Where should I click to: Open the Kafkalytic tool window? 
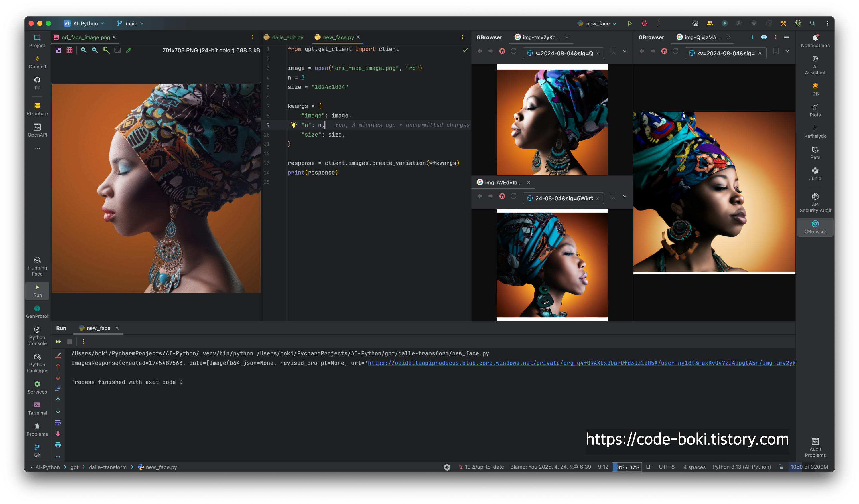[815, 131]
